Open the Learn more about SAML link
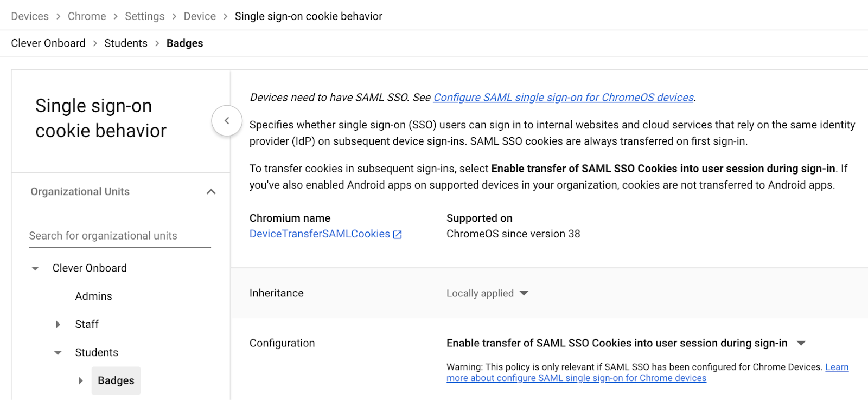The height and width of the screenshot is (400, 868). [x=577, y=378]
